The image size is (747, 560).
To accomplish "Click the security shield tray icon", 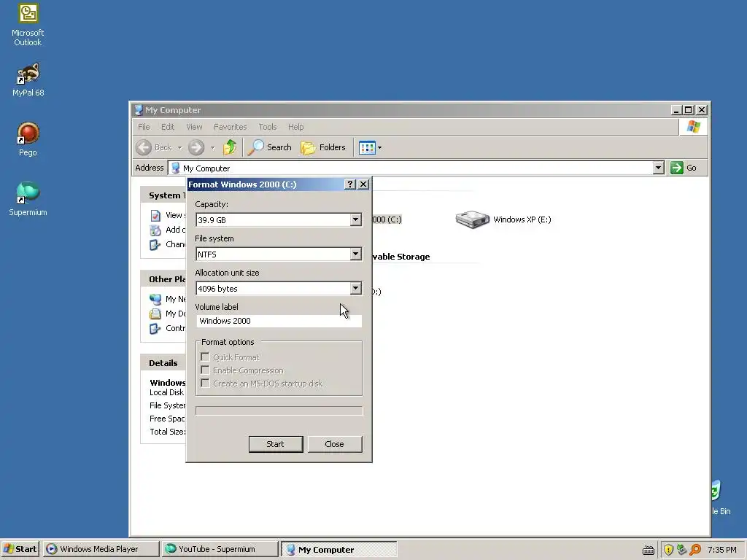I will click(668, 550).
